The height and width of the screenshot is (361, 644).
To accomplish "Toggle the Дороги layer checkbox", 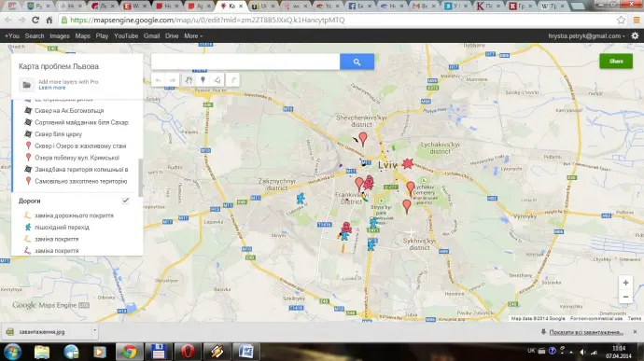I will pyautogui.click(x=125, y=201).
